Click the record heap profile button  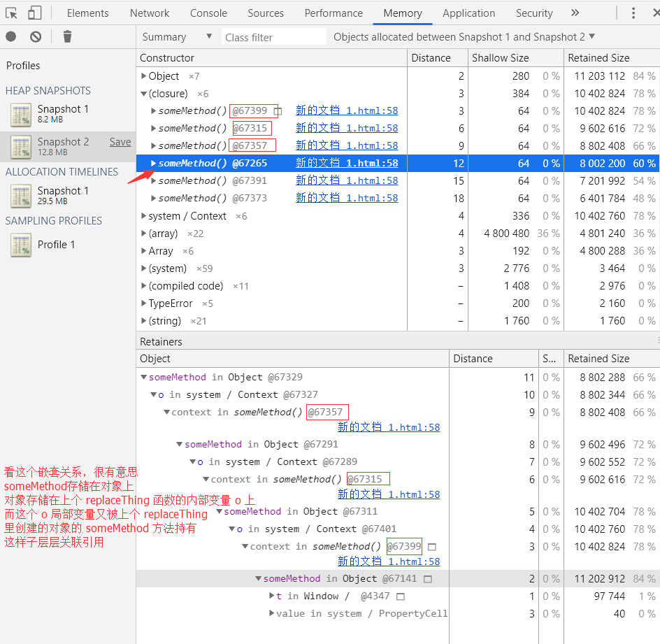tap(11, 37)
